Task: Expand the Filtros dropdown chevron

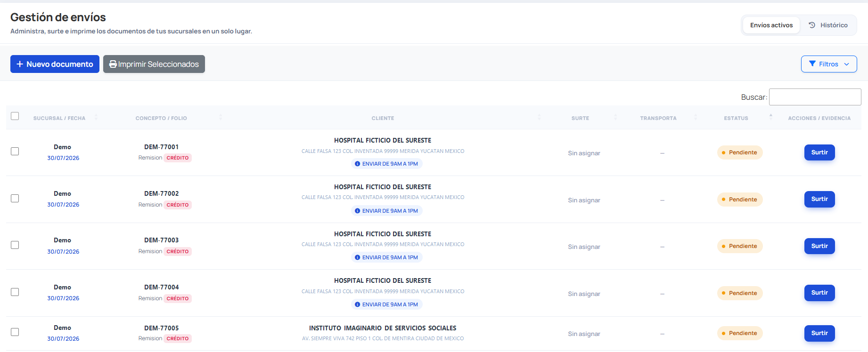Action: click(847, 64)
